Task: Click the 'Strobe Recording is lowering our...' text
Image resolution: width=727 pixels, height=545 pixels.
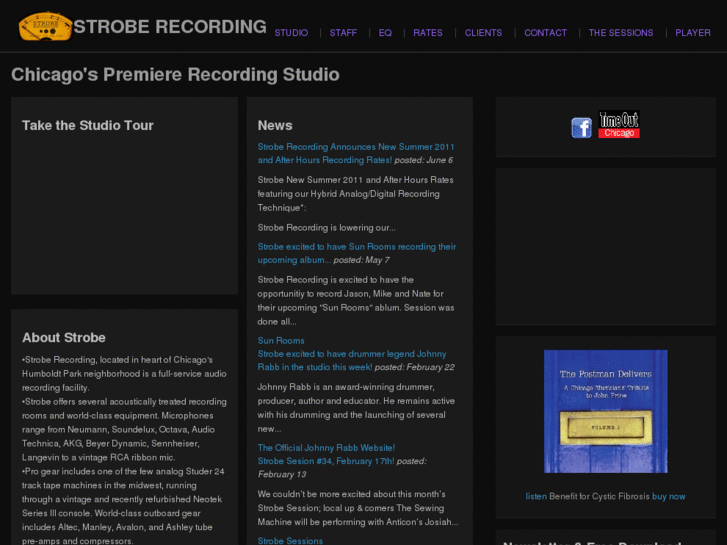Action: pyautogui.click(x=326, y=228)
